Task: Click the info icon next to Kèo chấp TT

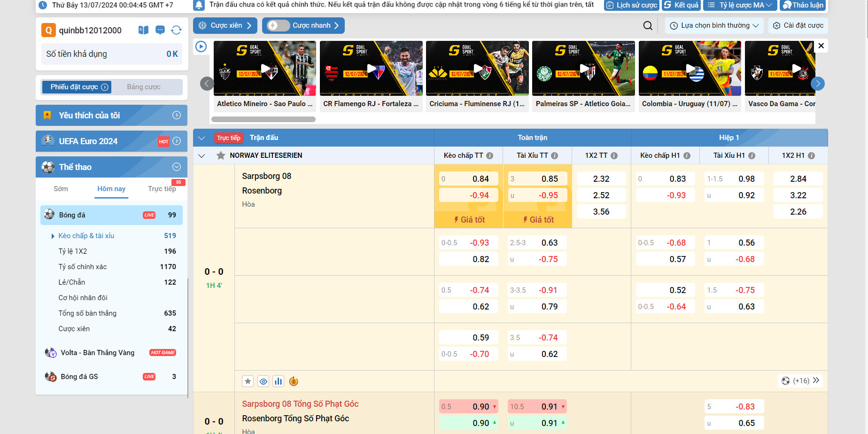Action: pyautogui.click(x=489, y=155)
